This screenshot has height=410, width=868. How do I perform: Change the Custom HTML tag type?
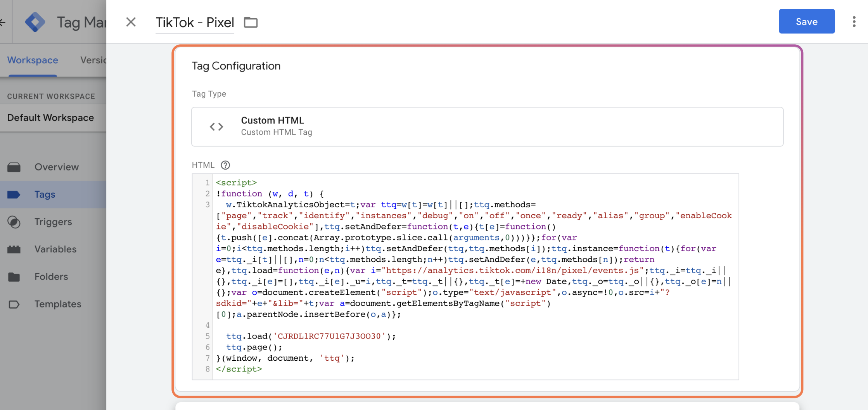(x=487, y=127)
